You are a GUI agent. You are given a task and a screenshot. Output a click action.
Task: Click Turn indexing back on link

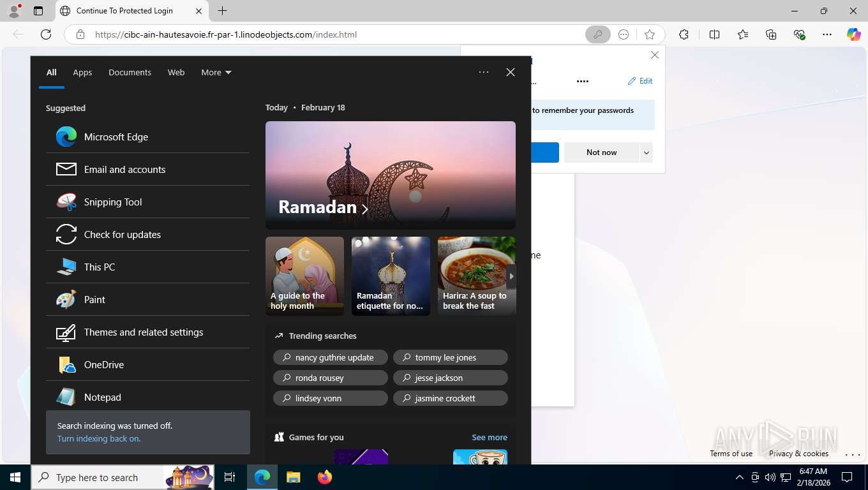(x=99, y=438)
